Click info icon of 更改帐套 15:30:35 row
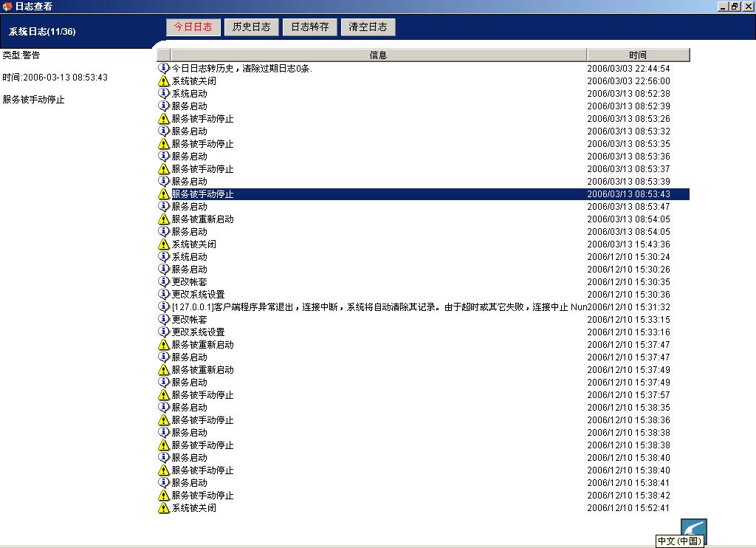 (164, 281)
